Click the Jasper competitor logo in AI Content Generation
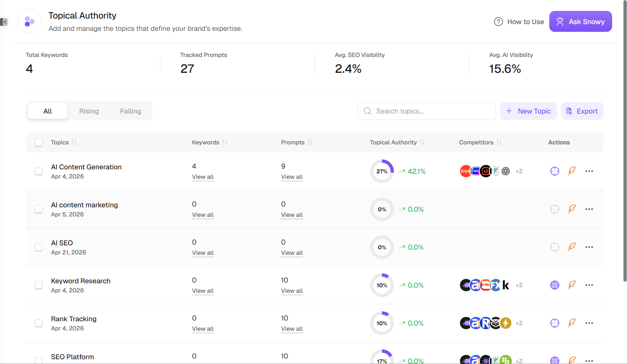The width and height of the screenshot is (627, 364). tap(465, 171)
